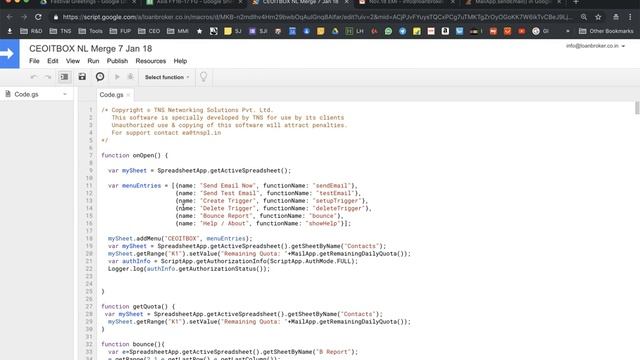Redo the last edit in toolbar

click(48, 77)
